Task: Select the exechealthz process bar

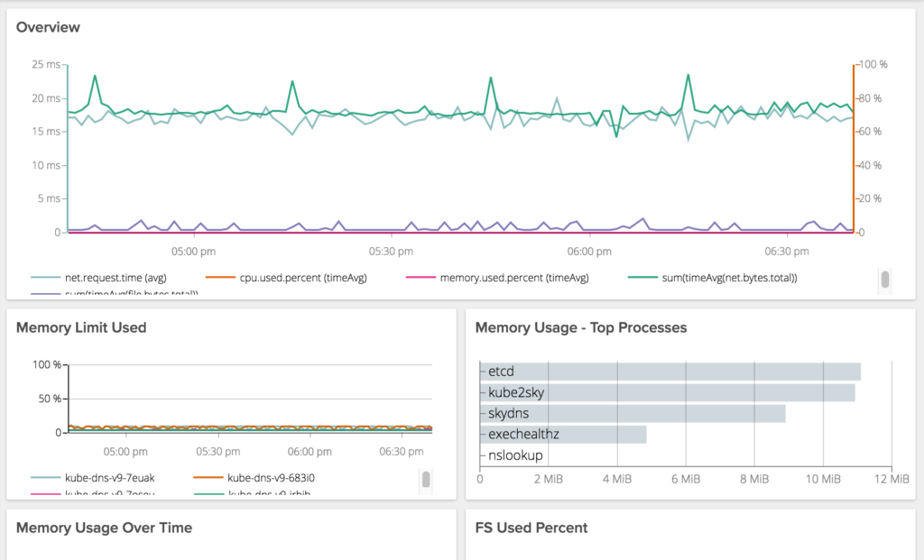Action: [563, 435]
